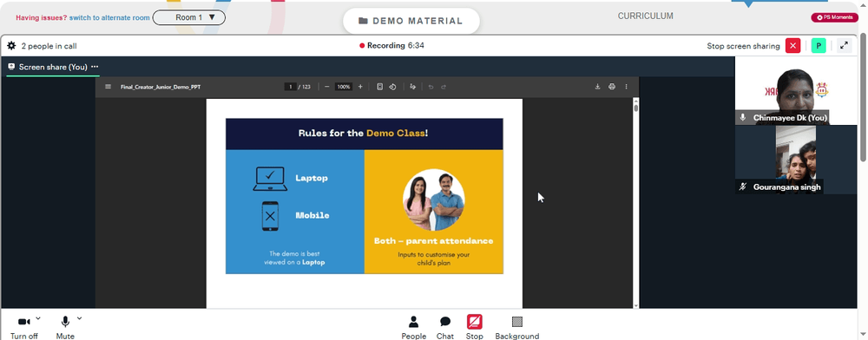
Task: Open call settings gear icon
Action: (11, 46)
